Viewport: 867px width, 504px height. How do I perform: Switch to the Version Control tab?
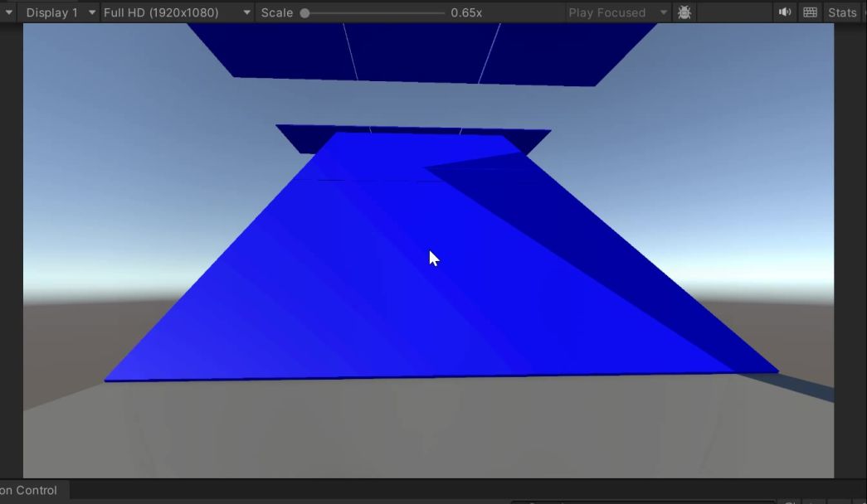(30, 490)
